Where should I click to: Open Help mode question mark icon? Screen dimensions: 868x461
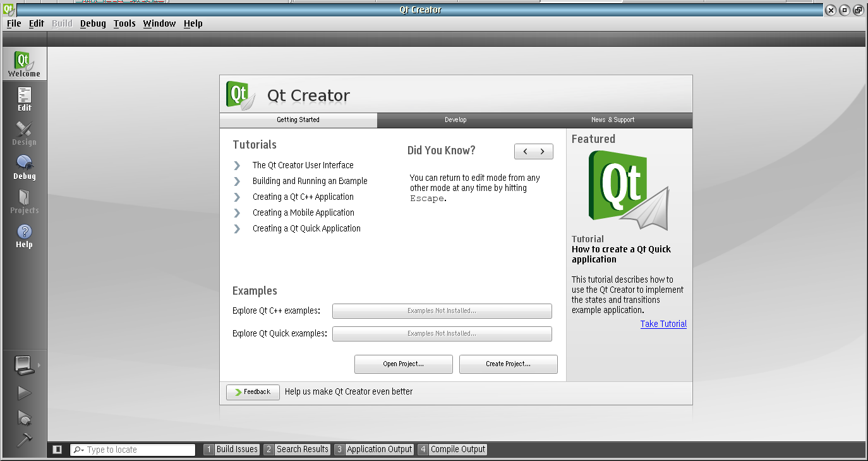click(24, 231)
